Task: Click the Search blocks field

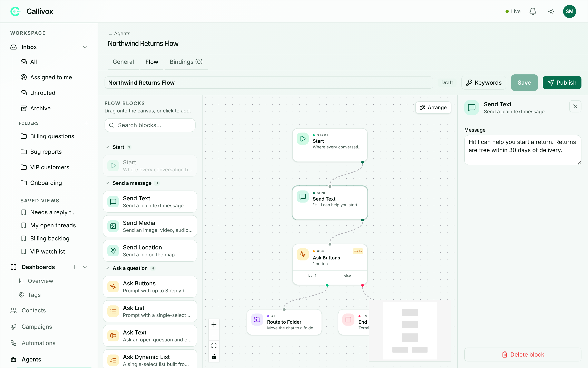Action: tap(150, 125)
